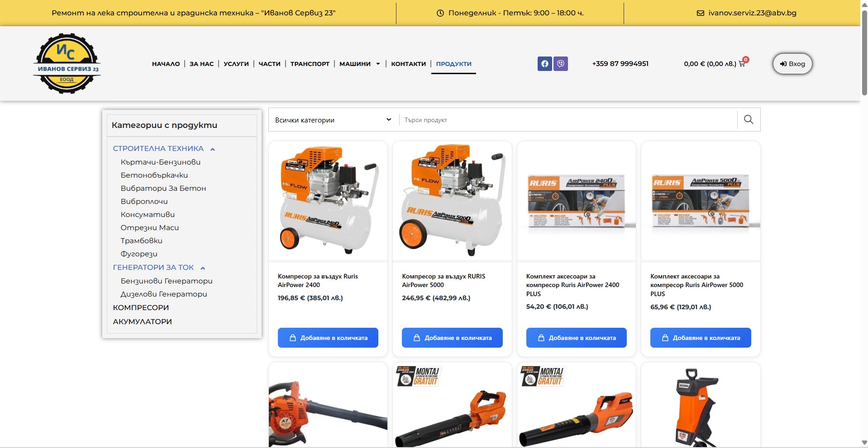
Task: Open the Facebook page icon
Action: [x=545, y=64]
